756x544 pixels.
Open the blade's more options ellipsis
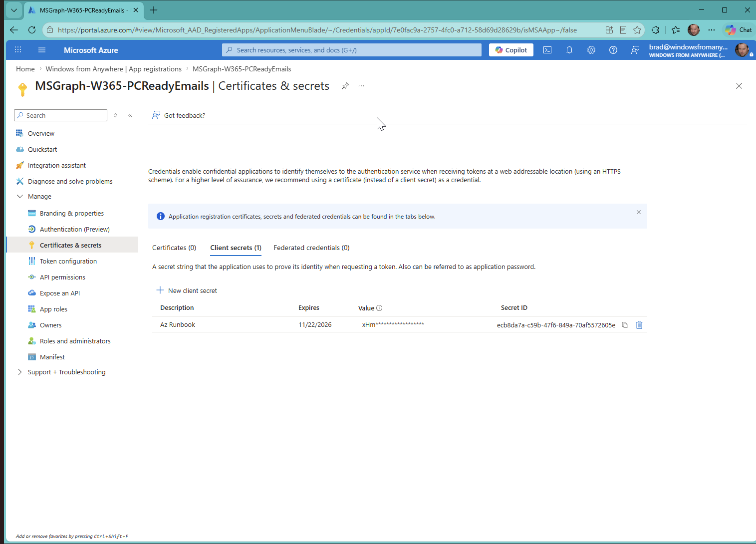point(361,86)
